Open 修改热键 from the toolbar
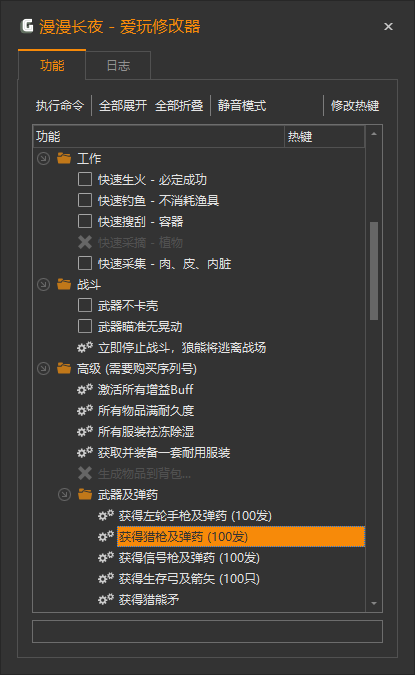 355,105
